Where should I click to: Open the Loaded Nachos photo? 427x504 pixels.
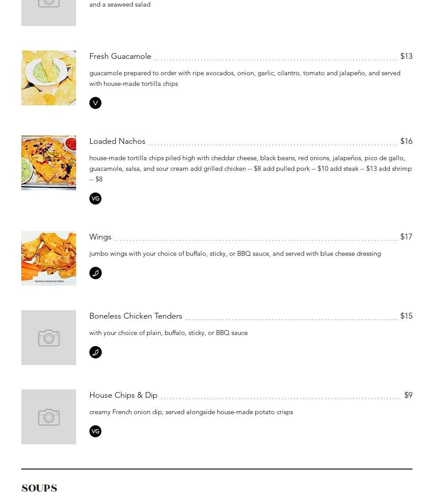tap(49, 163)
